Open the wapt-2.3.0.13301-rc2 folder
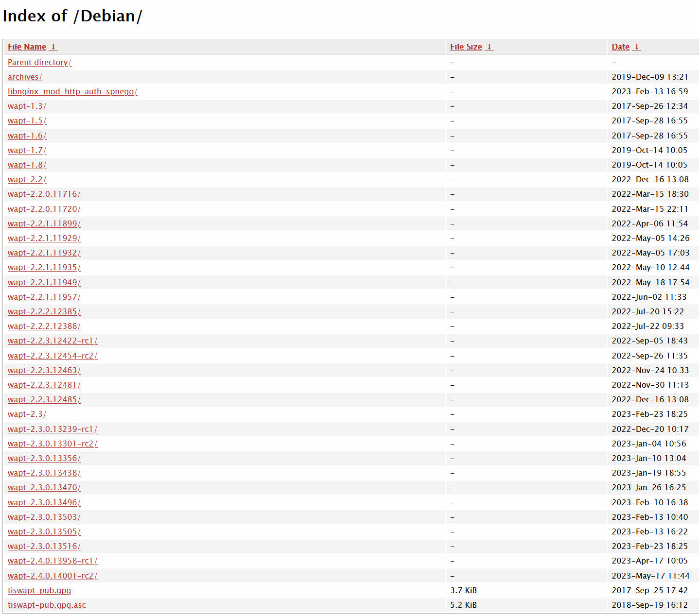The height and width of the screenshot is (616, 699). 52,444
